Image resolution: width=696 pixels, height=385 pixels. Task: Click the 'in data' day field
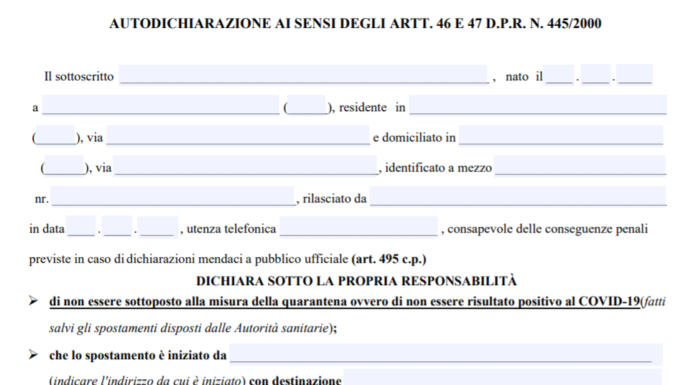click(x=81, y=227)
